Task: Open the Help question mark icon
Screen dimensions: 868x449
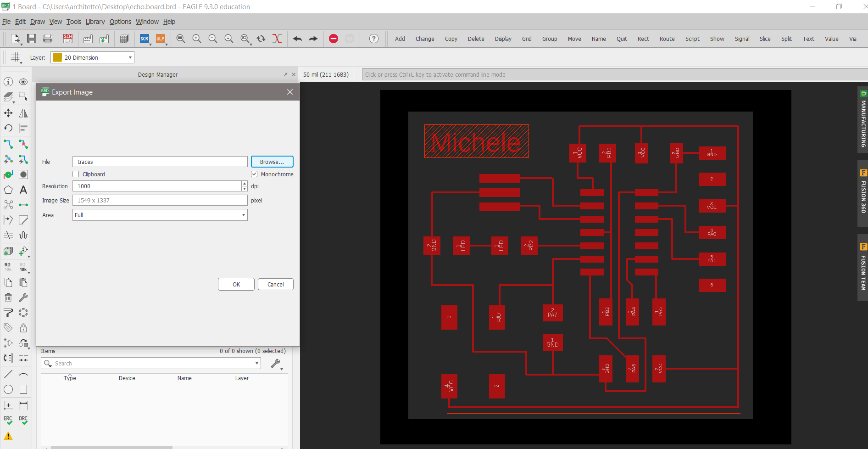Action: tap(374, 39)
